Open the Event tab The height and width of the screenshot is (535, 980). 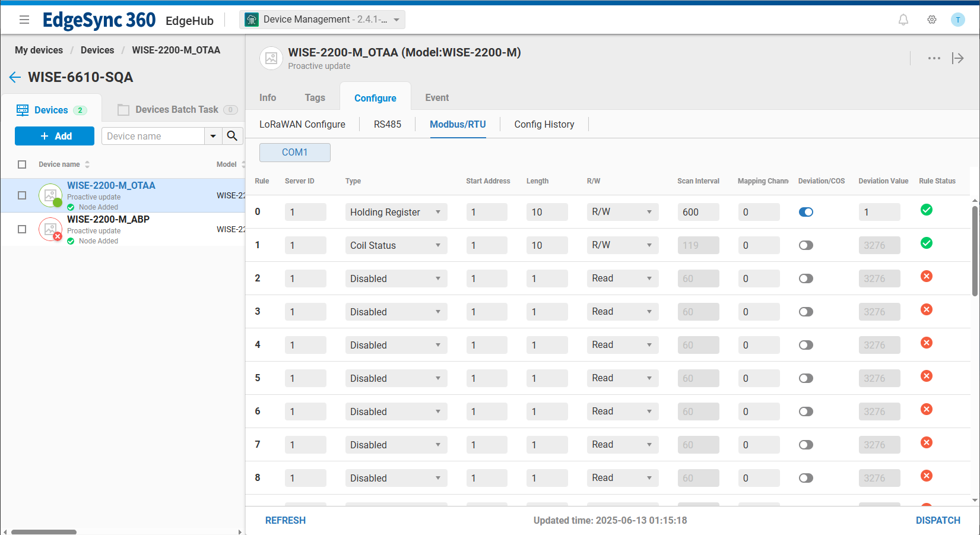(x=437, y=97)
